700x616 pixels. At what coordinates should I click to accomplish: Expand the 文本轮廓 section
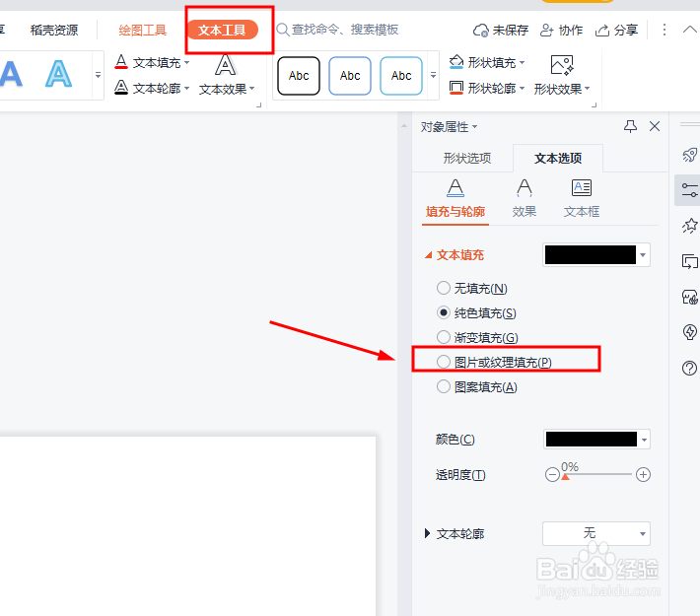pyautogui.click(x=427, y=533)
